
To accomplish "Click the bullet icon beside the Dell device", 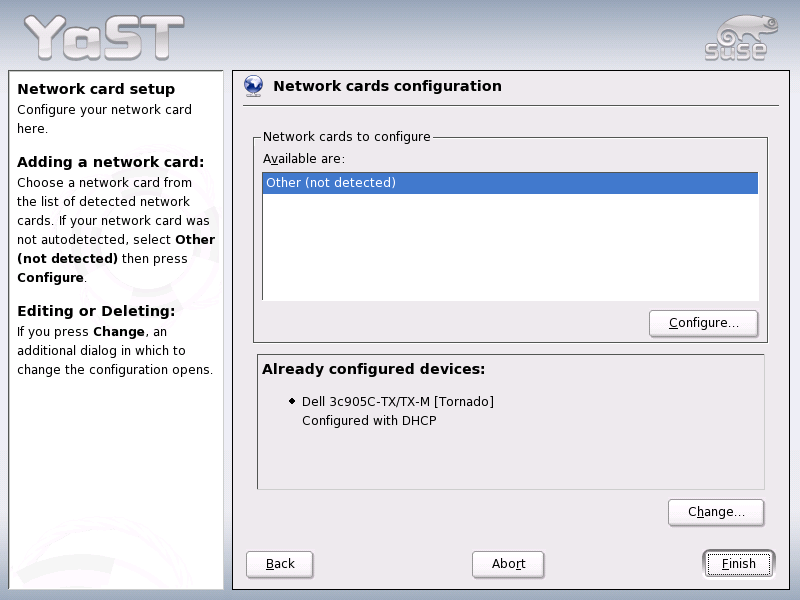I will click(291, 401).
